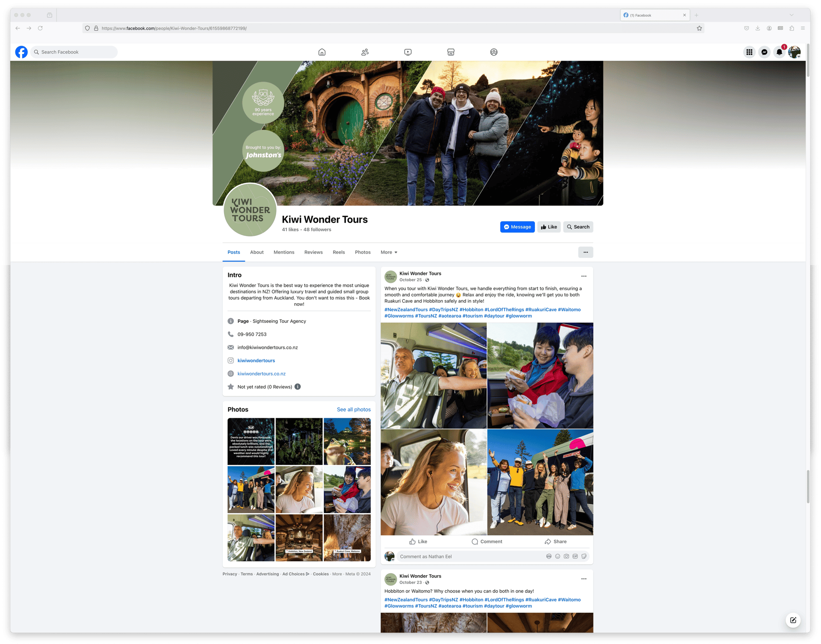
Task: Click the blue Message button
Action: pyautogui.click(x=517, y=227)
